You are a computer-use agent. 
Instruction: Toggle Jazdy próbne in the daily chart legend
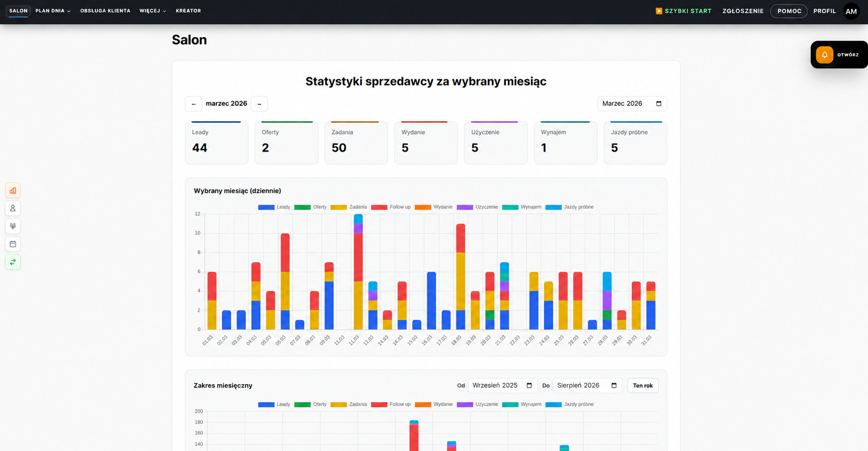(569, 207)
